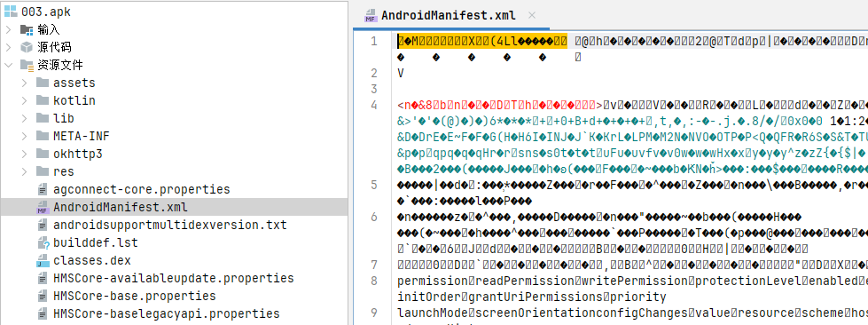Open androidsupportmultidexversion.txt file
The height and width of the screenshot is (325, 868).
point(170,225)
